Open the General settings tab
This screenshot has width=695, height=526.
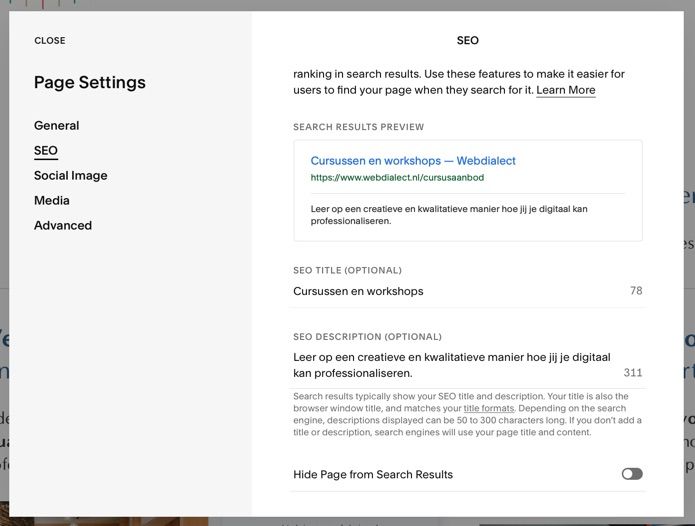click(x=56, y=126)
